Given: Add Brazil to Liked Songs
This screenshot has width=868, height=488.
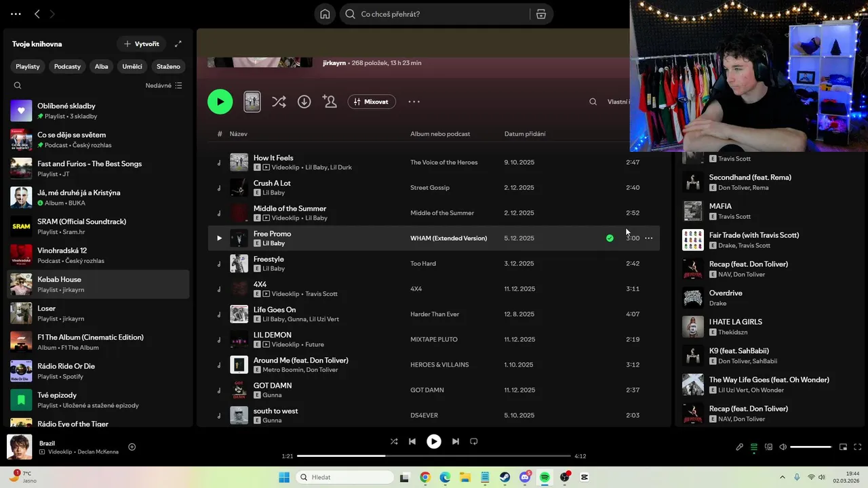Looking at the screenshot, I should (x=132, y=447).
